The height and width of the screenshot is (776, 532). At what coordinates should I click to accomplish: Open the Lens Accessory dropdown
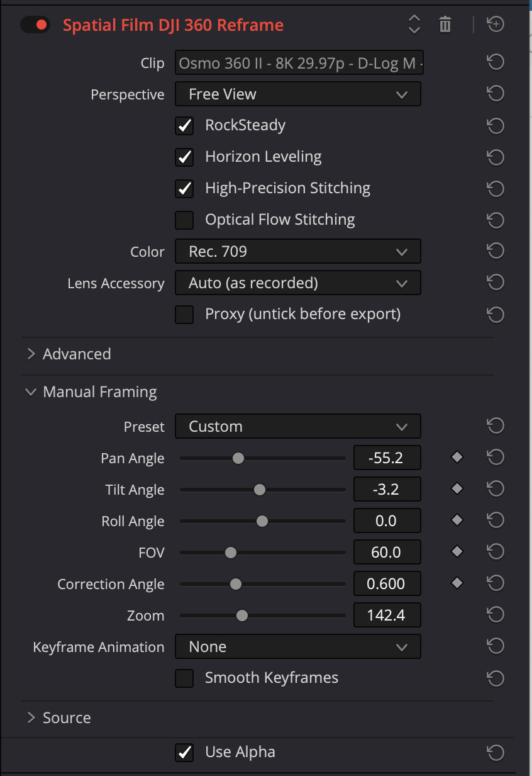297,283
